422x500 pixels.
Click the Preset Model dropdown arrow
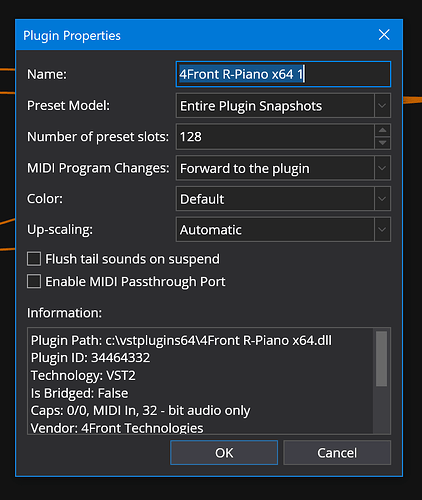click(x=382, y=106)
